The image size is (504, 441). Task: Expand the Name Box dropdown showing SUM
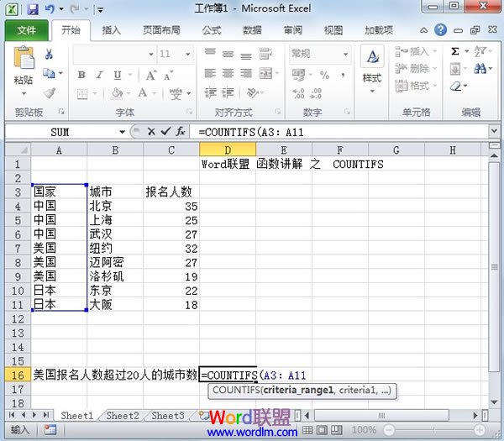pyautogui.click(x=122, y=132)
